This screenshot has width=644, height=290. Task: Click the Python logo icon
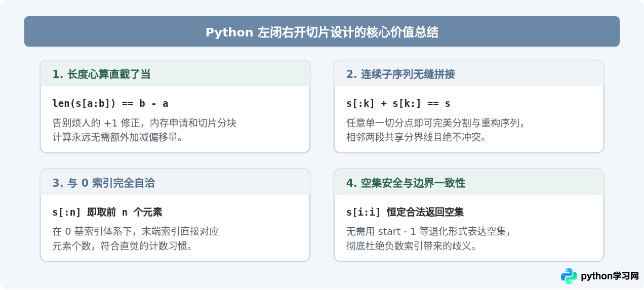coord(569,276)
